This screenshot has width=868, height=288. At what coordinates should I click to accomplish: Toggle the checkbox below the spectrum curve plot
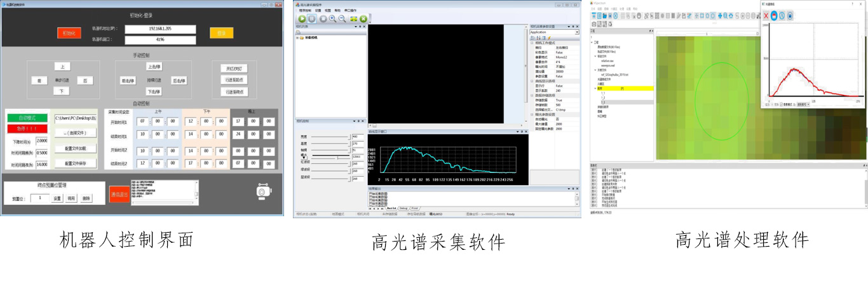coord(782,104)
